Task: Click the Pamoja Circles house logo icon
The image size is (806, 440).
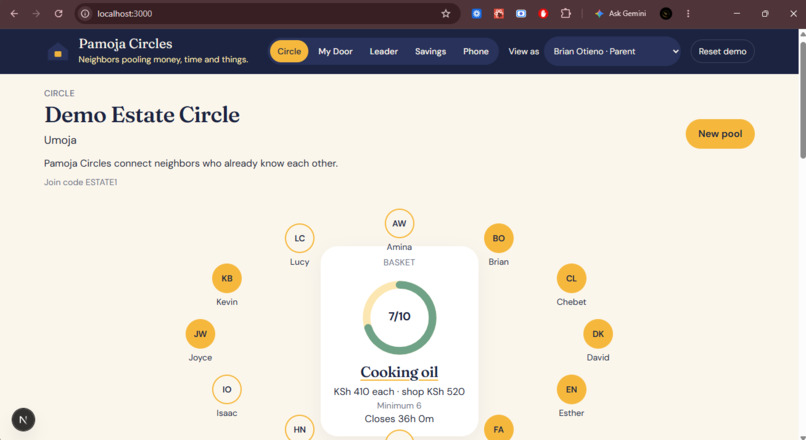Action: tap(58, 51)
